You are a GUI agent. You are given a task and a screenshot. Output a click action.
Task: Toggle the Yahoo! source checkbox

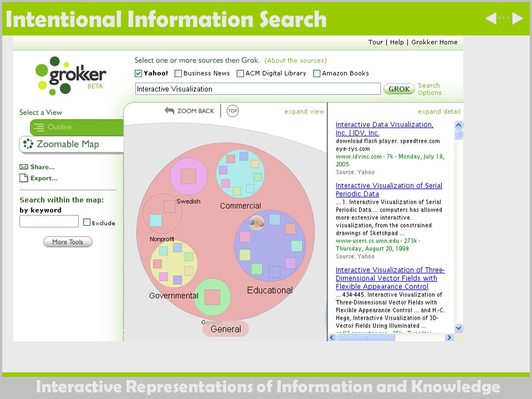click(x=138, y=73)
